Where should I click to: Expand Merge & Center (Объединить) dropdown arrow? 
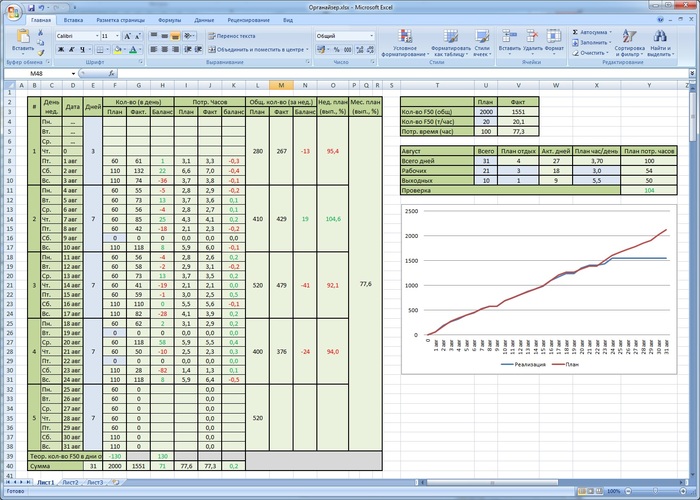click(307, 50)
